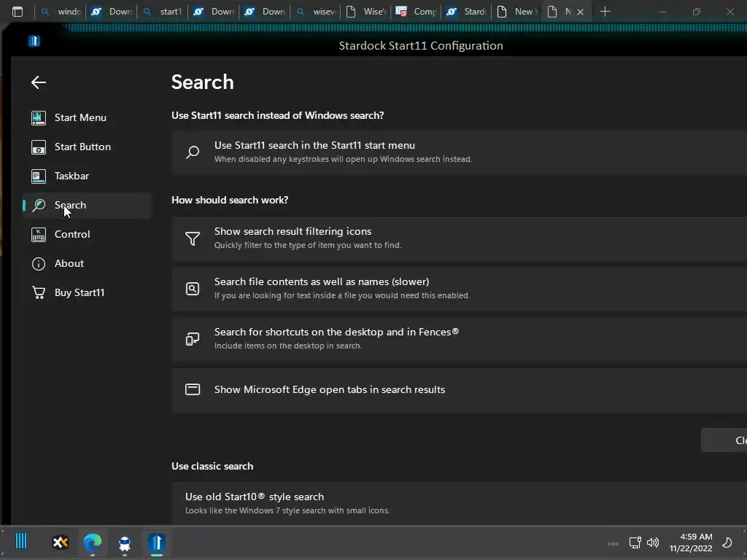Show hidden tray icons via the ellipsis

click(613, 544)
